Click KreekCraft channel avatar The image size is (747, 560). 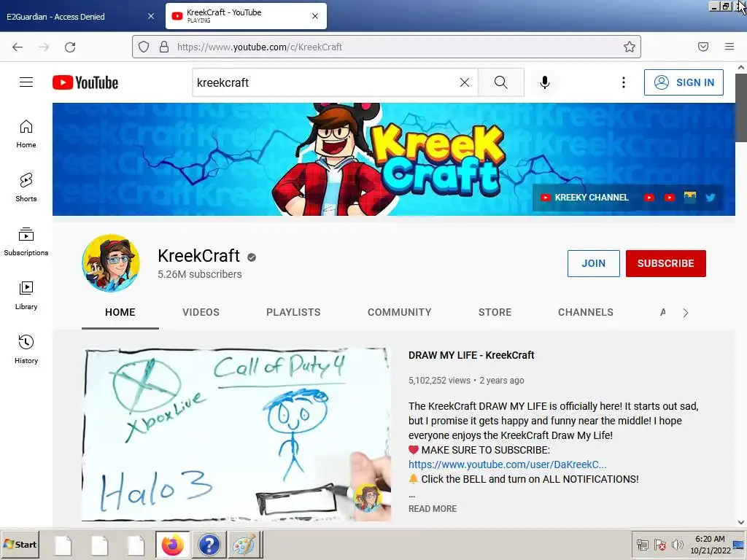point(111,262)
